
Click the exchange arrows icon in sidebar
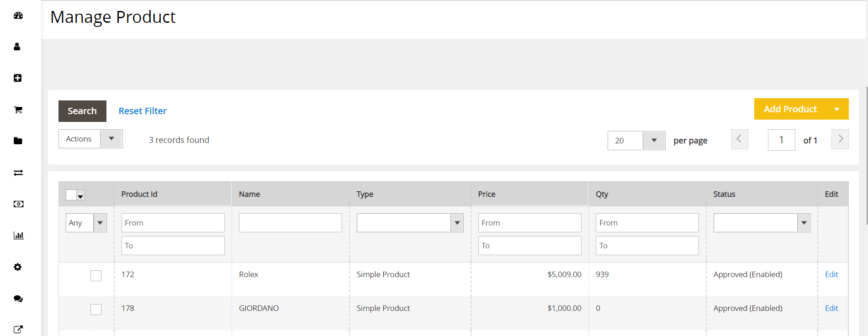(x=18, y=173)
